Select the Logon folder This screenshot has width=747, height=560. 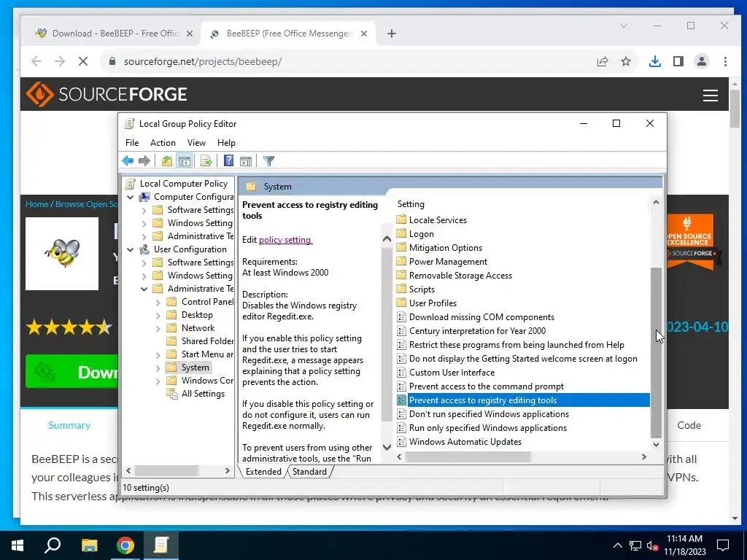[421, 234]
